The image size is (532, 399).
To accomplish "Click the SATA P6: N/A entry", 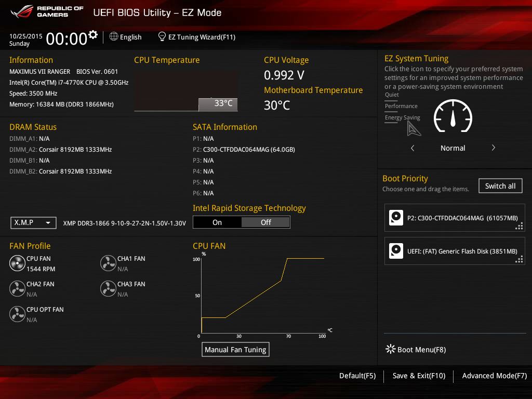I will [x=203, y=193].
